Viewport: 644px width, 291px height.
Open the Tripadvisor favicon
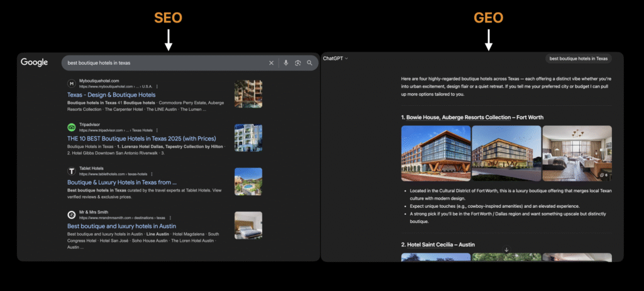(72, 127)
